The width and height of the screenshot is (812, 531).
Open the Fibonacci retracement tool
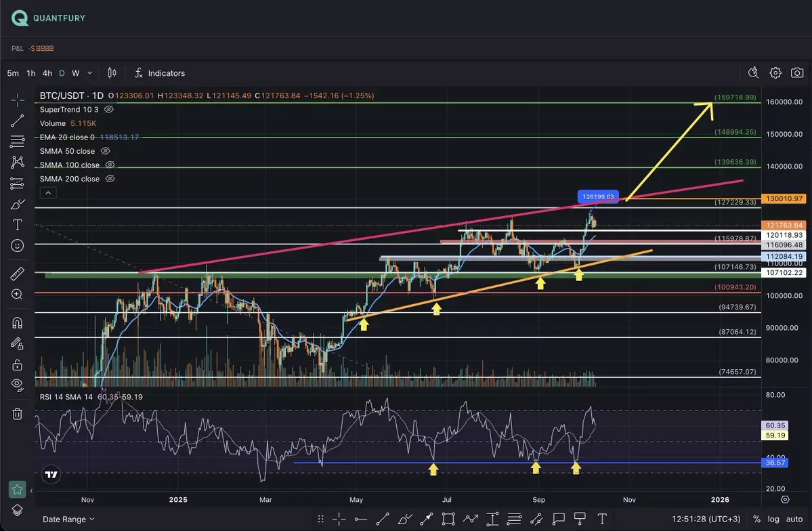tap(18, 142)
